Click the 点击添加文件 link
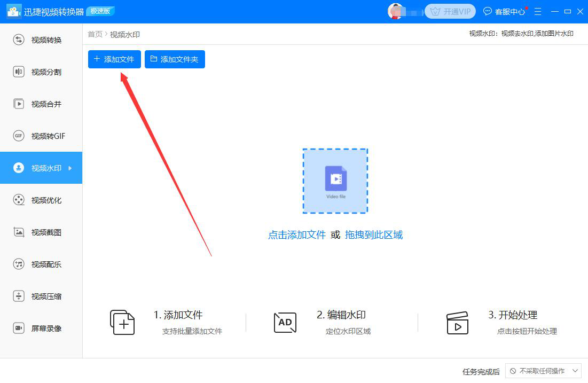This screenshot has width=588, height=383. point(296,235)
